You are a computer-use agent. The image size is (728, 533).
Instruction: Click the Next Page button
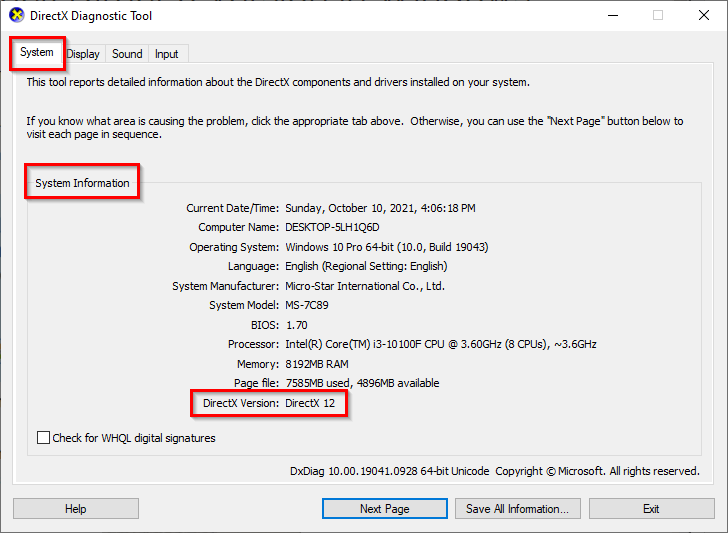(x=384, y=509)
